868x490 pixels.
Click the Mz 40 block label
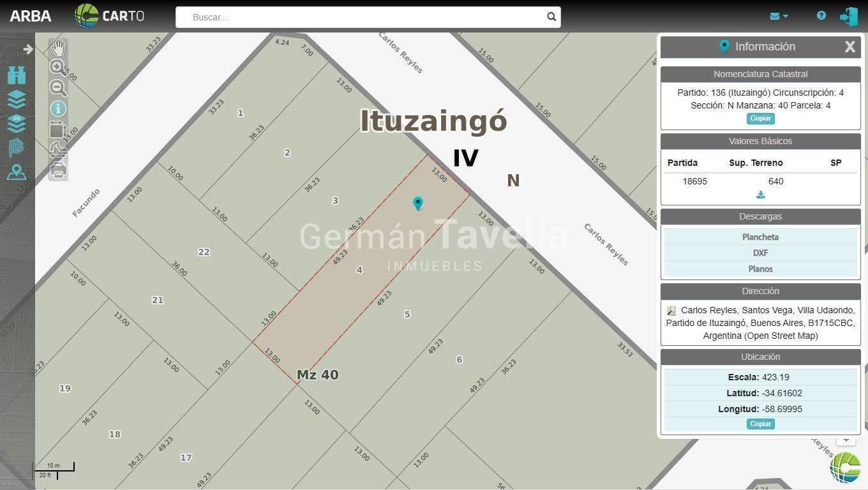point(317,375)
